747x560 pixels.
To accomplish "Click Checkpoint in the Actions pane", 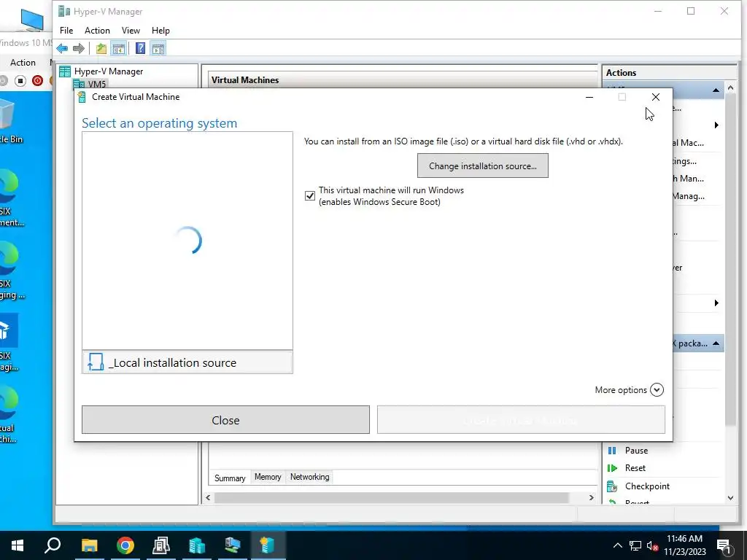I will pos(647,486).
